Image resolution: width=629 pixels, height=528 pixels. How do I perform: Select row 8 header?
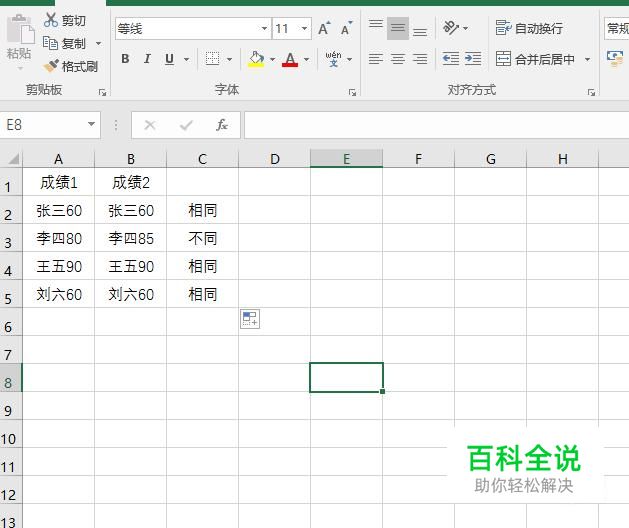click(x=11, y=378)
